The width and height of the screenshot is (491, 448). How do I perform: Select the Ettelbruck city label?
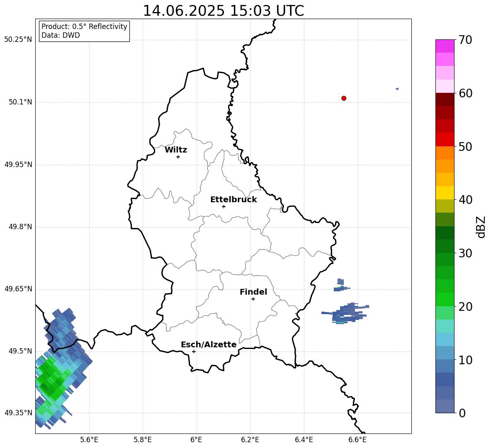pyautogui.click(x=233, y=200)
